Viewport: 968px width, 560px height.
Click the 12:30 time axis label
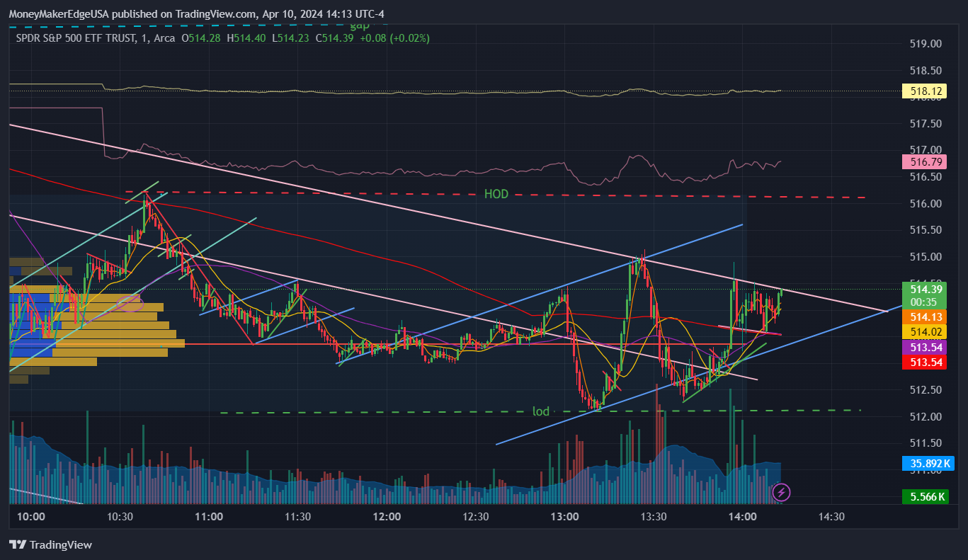476,517
